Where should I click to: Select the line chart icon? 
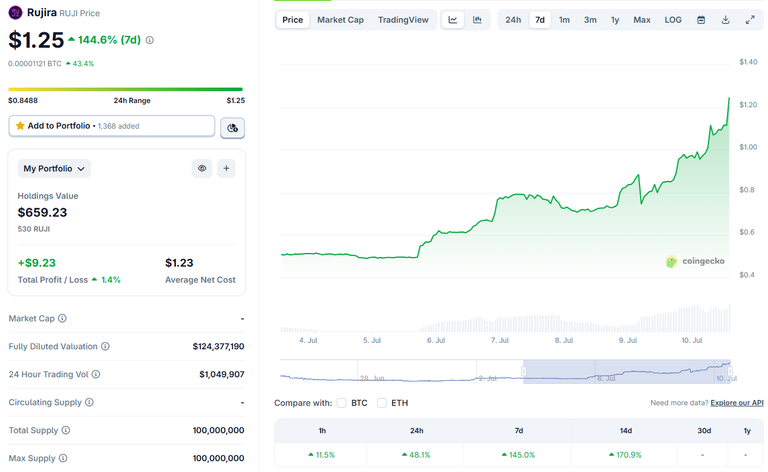[x=453, y=20]
